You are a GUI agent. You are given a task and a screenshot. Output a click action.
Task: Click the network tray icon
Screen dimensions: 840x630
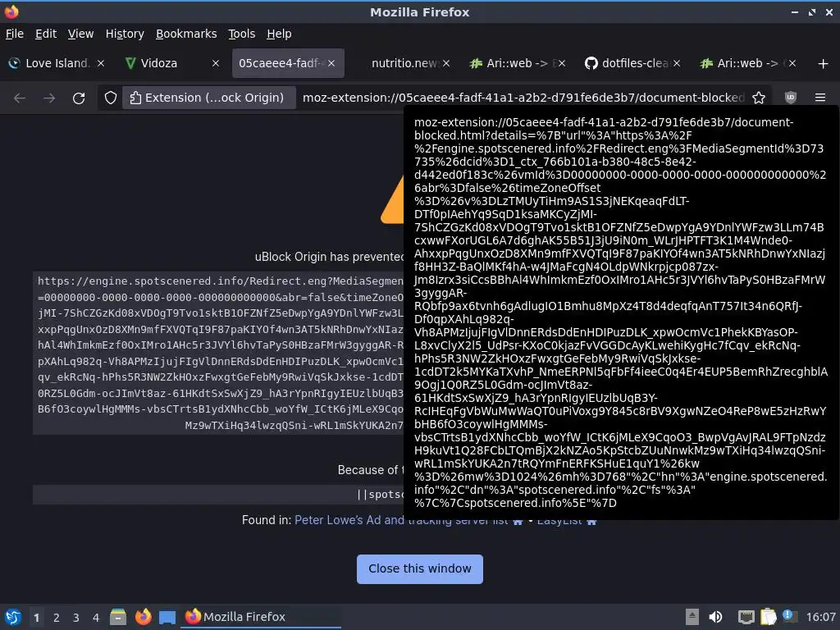pyautogui.click(x=746, y=617)
